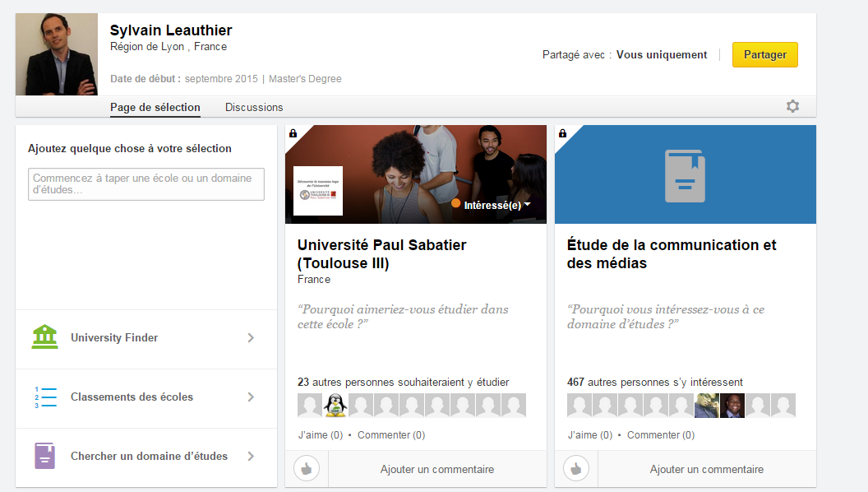Click the Classements des écoles list icon
Screen dimensions: 868x492
click(x=44, y=397)
